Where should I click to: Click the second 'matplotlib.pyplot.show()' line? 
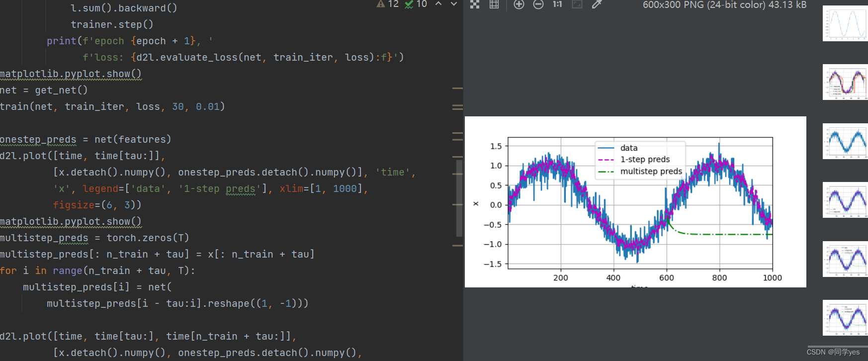click(71, 221)
